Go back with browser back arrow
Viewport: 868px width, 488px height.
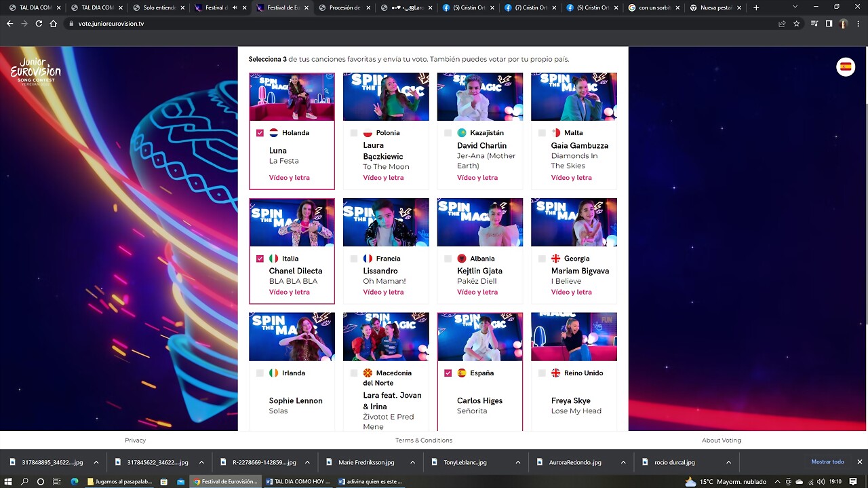(x=9, y=23)
